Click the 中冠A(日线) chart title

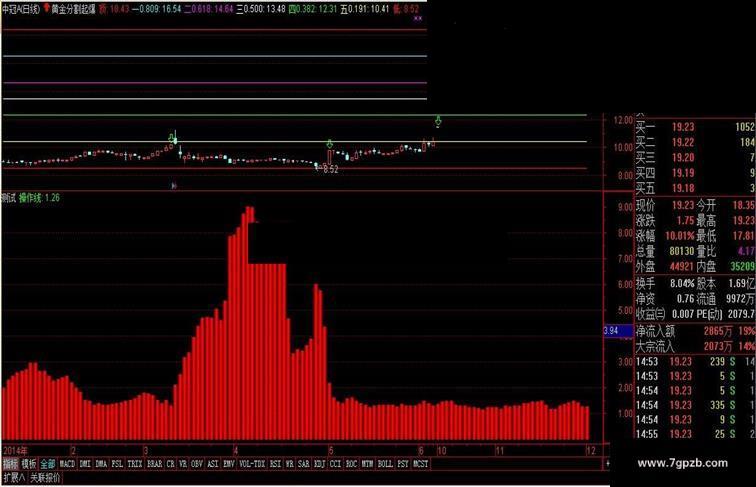(21, 9)
